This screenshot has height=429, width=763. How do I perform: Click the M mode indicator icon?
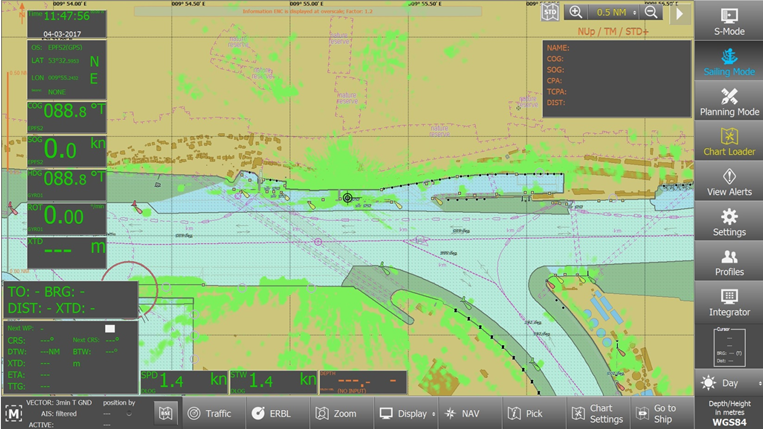coord(14,413)
